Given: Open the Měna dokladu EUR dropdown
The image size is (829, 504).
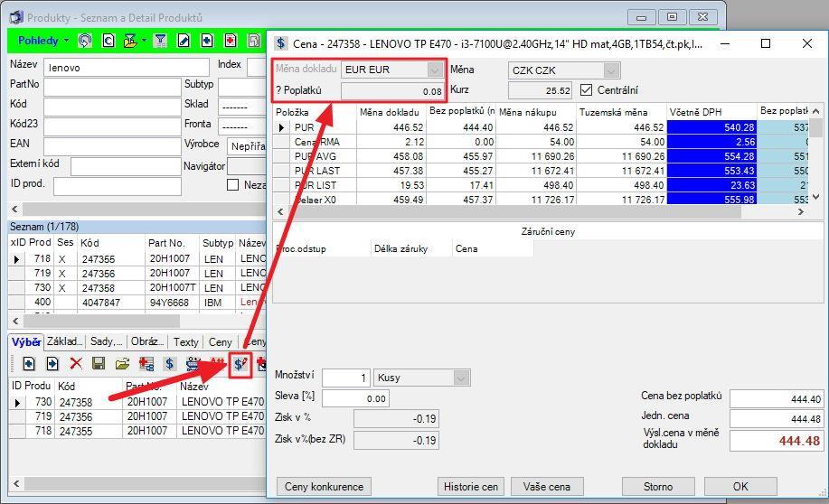Looking at the screenshot, I should point(435,70).
